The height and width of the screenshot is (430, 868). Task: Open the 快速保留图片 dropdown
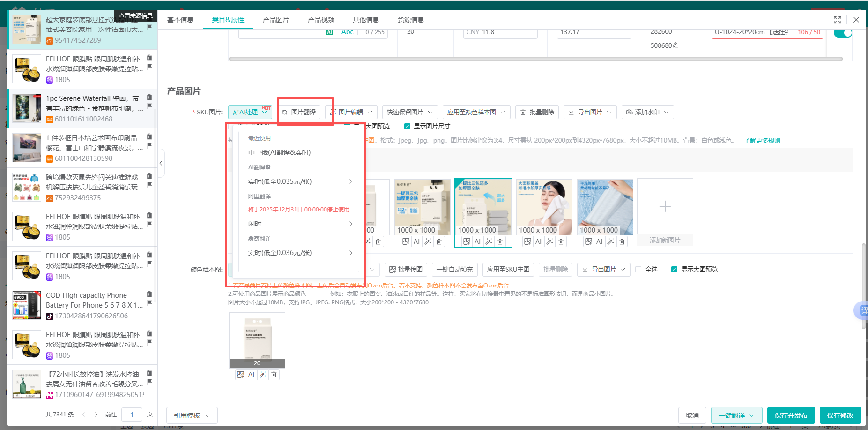click(x=410, y=112)
